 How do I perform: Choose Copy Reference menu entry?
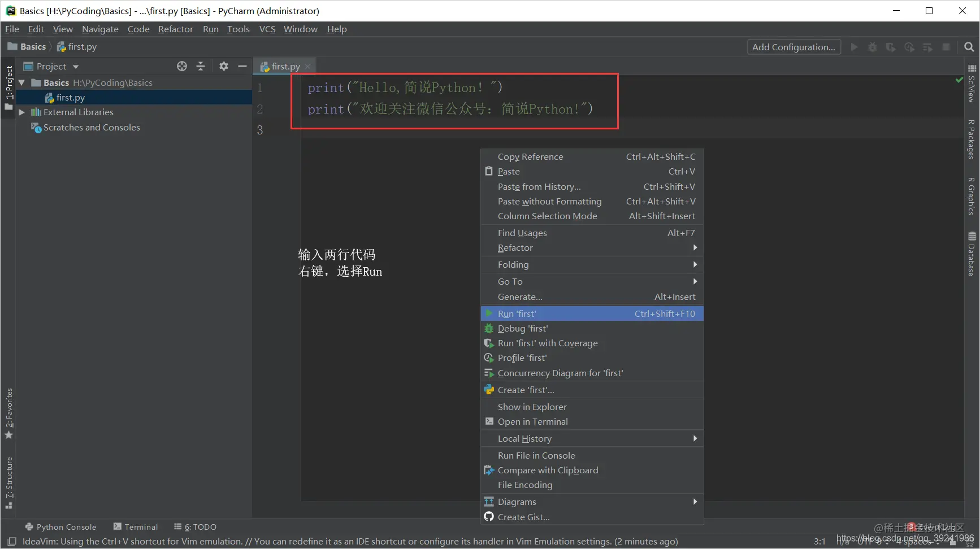tap(592, 157)
